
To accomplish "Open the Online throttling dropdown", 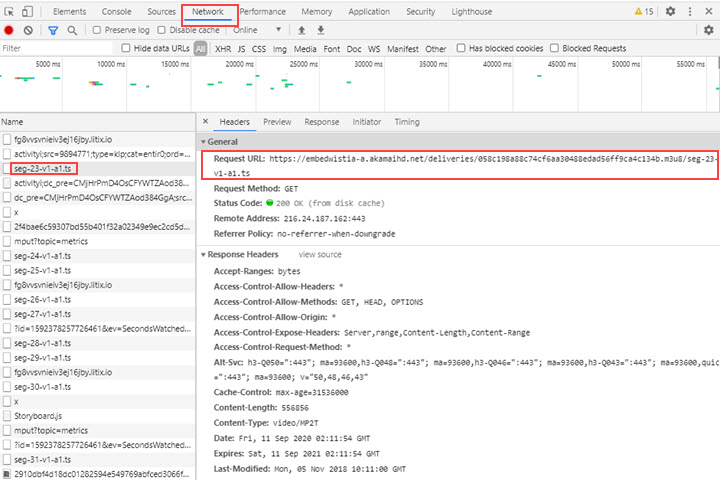I will [x=256, y=30].
